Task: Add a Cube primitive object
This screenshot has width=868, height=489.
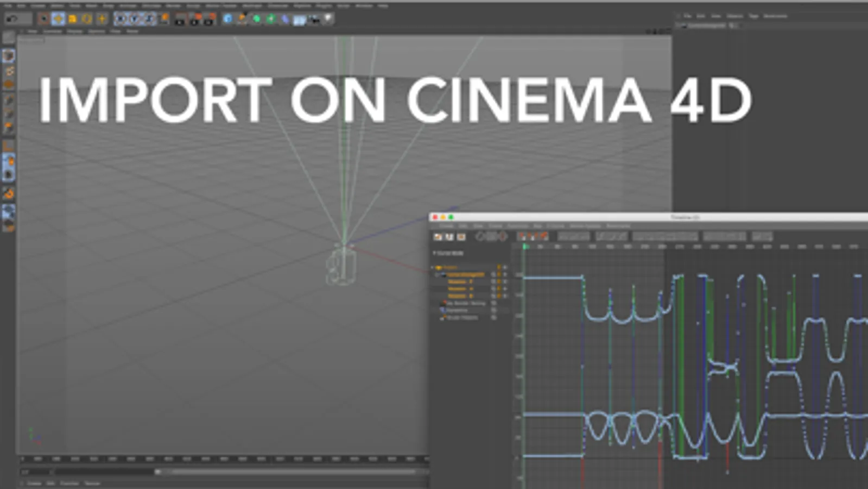Action: click(x=227, y=19)
